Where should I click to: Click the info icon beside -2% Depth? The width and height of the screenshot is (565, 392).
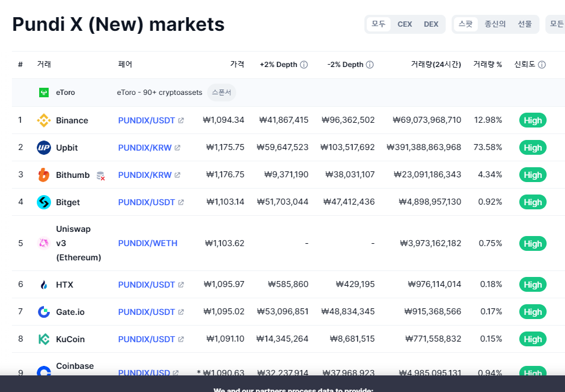370,65
